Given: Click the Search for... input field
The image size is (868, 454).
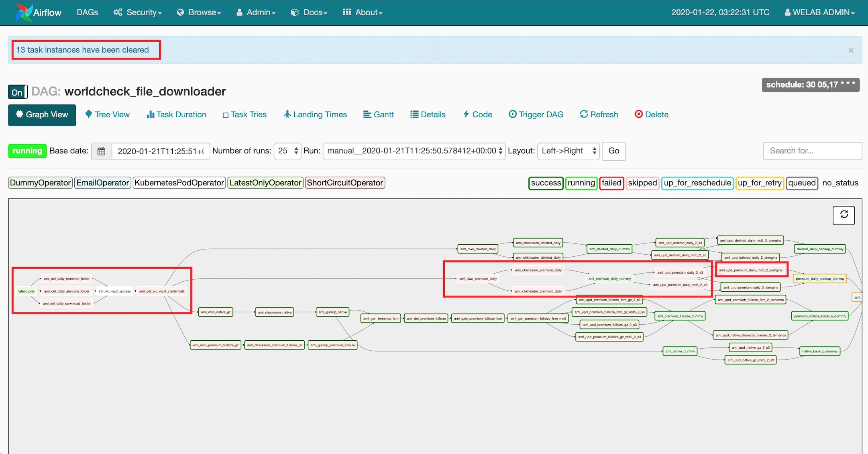Looking at the screenshot, I should pyautogui.click(x=812, y=151).
